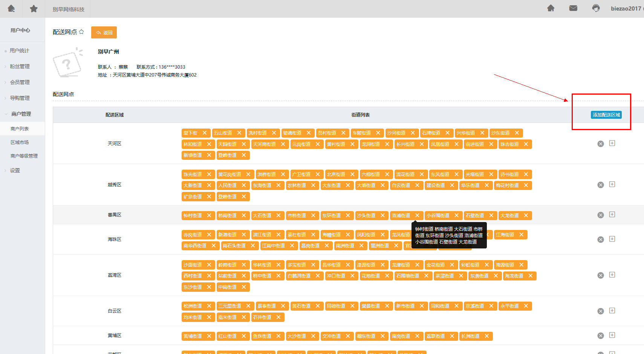Screen dimensions: 644x354
Task: Remove the 棠下街 street tag
Action: [204, 133]
